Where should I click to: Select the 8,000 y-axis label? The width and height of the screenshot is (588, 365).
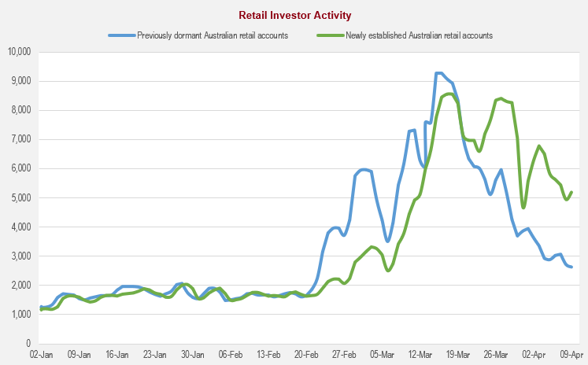click(20, 111)
